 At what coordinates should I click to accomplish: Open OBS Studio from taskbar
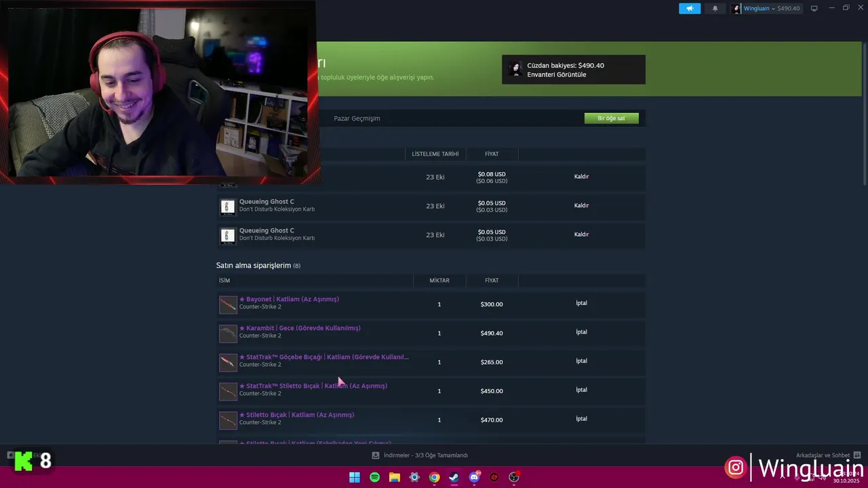[x=514, y=477]
